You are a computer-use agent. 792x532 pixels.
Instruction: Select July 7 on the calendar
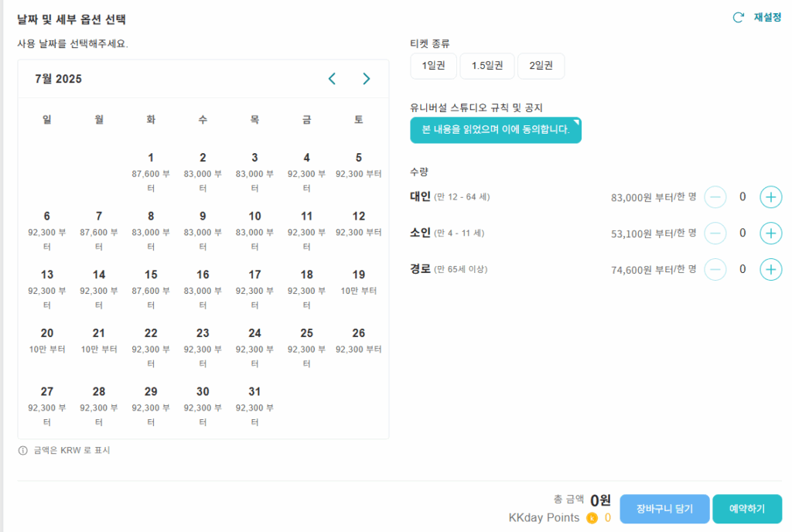99,230
